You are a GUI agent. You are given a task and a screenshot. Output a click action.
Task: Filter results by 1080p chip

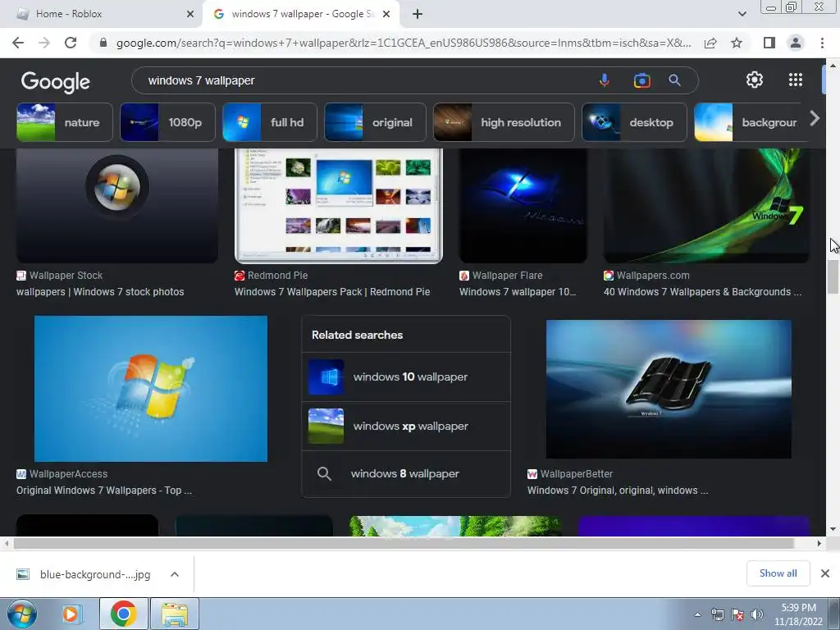click(167, 122)
